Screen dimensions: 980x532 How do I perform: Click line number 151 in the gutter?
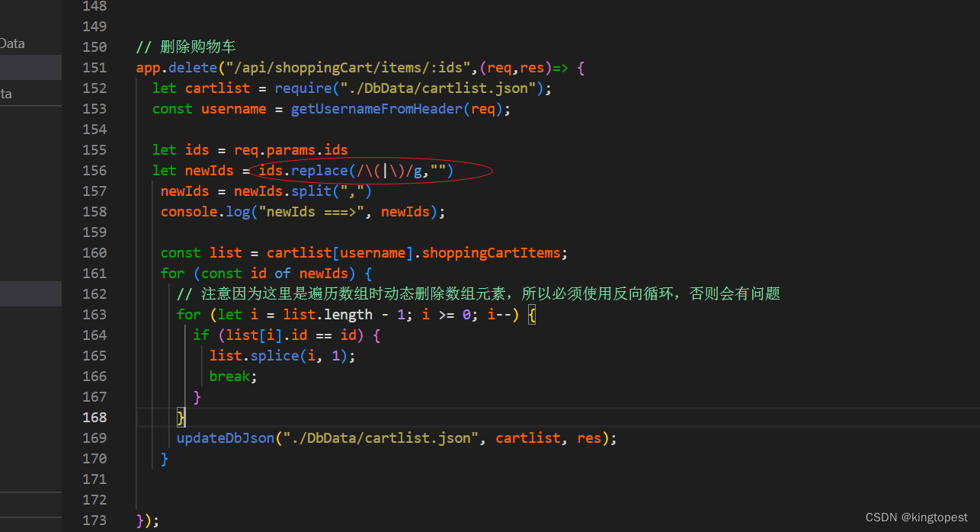click(x=94, y=68)
